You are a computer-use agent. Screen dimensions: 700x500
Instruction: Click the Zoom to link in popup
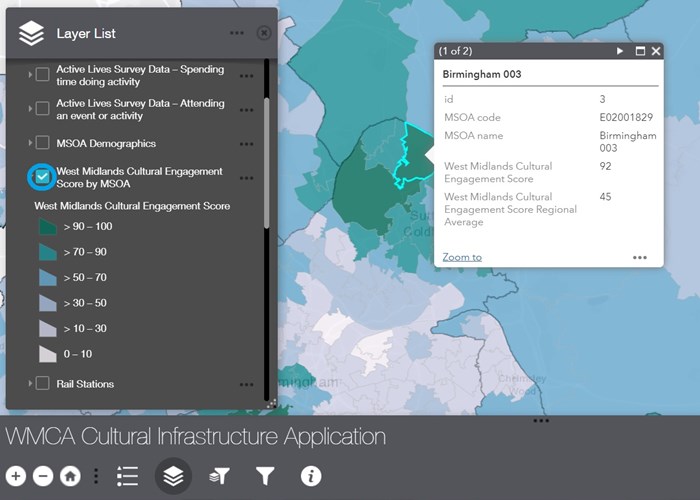tap(461, 257)
